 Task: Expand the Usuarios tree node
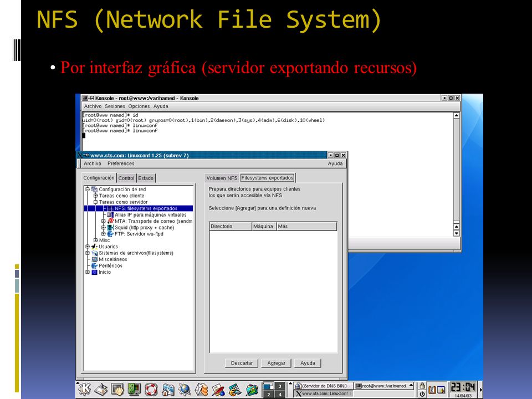[x=88, y=247]
